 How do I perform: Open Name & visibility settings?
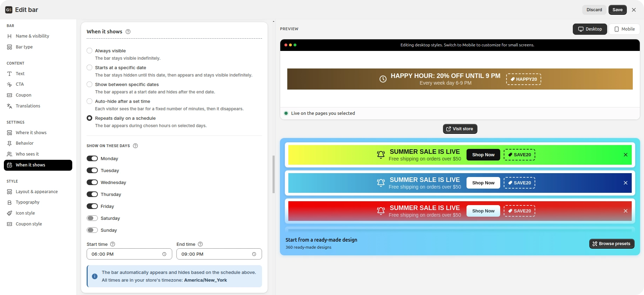(x=38, y=36)
